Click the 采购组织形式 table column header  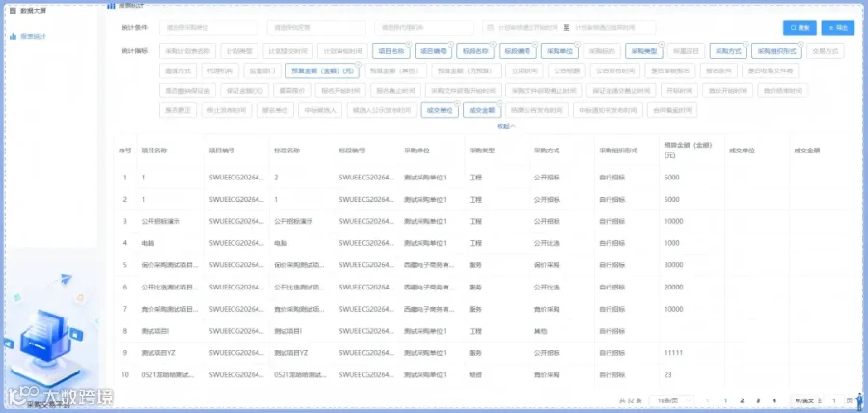pyautogui.click(x=619, y=150)
